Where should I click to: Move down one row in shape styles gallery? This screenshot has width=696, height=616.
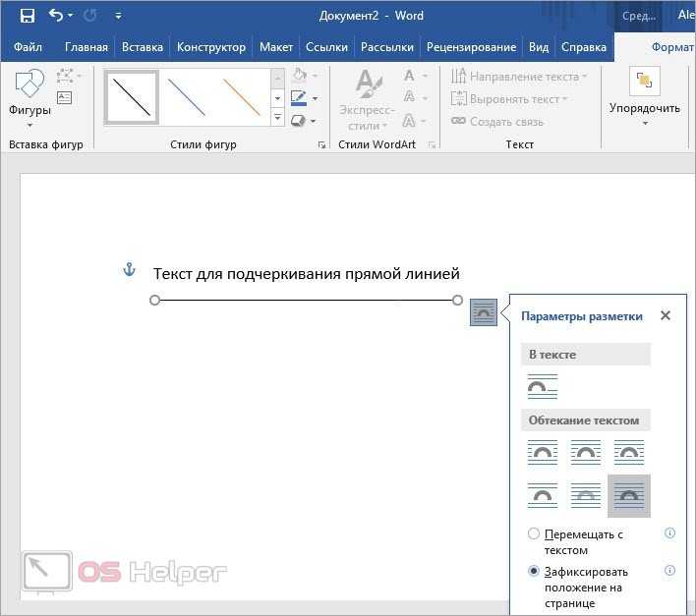[x=278, y=98]
